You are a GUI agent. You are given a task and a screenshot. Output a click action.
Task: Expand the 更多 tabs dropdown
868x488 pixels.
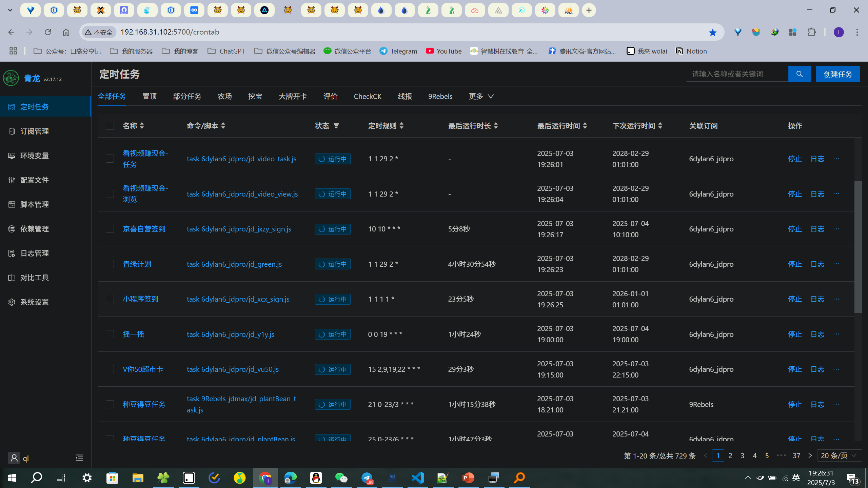pos(481,96)
